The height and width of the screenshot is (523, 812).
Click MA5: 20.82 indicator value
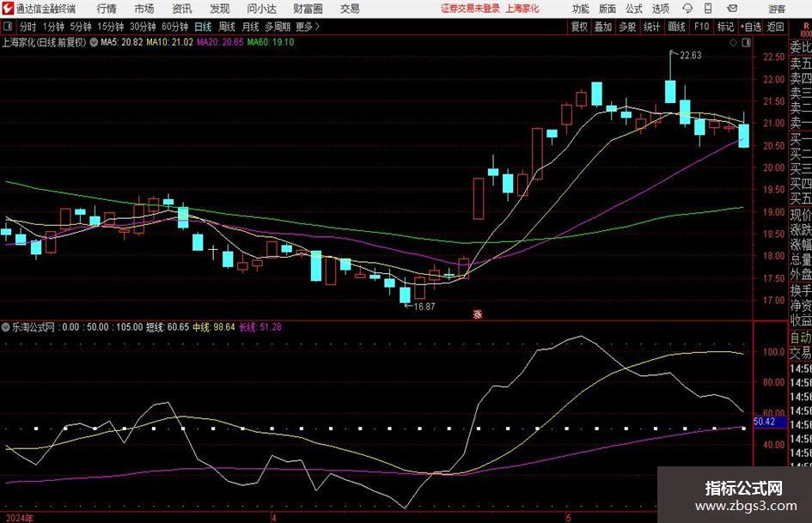click(121, 42)
